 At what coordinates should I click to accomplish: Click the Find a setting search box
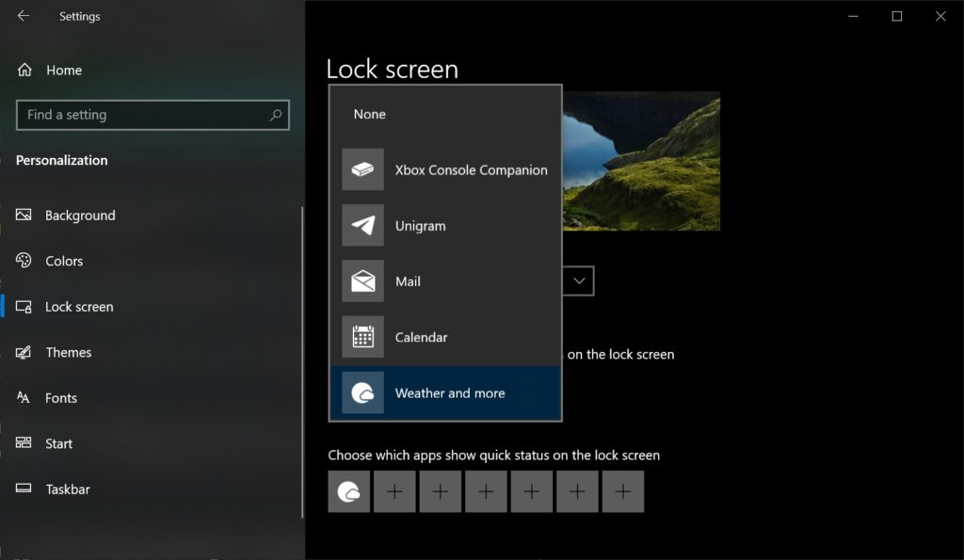coord(153,114)
